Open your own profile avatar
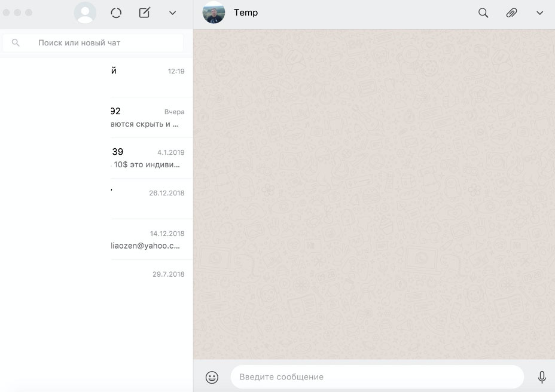The height and width of the screenshot is (392, 555). point(85,13)
